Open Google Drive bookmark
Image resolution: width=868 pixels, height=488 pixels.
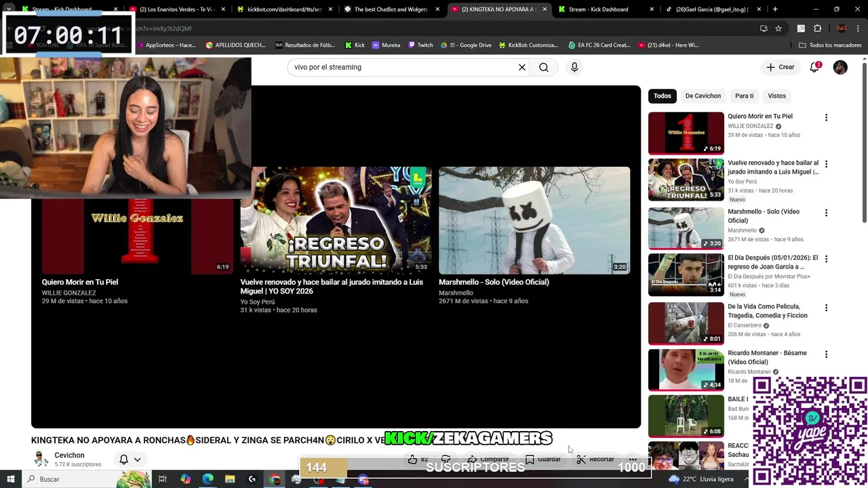(x=466, y=45)
